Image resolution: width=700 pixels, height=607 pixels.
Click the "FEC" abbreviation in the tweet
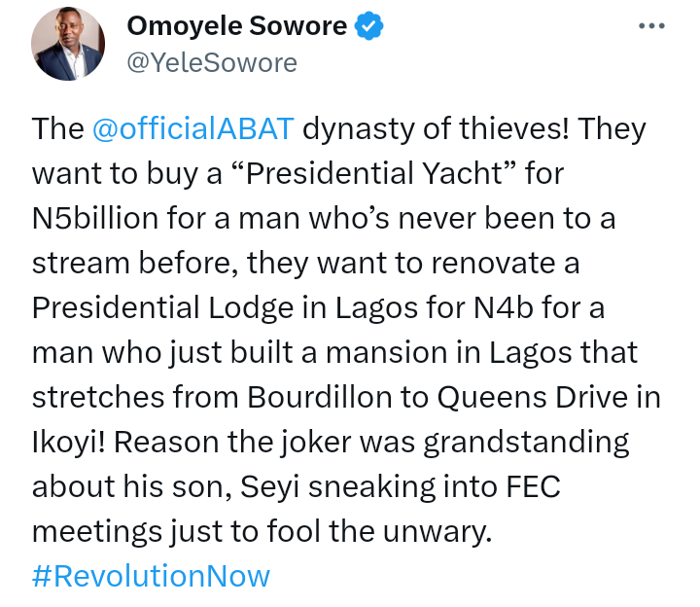coord(534,486)
